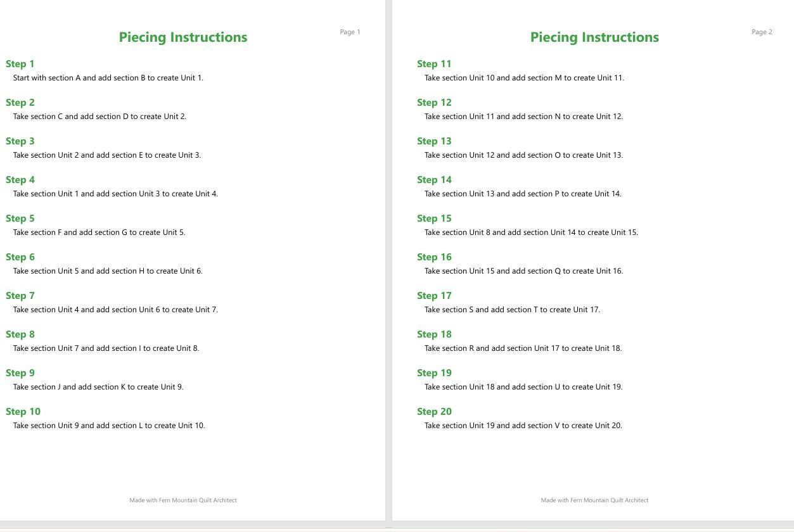Click the instruction text creating Unit 1
The image size is (794, 532).
(108, 78)
